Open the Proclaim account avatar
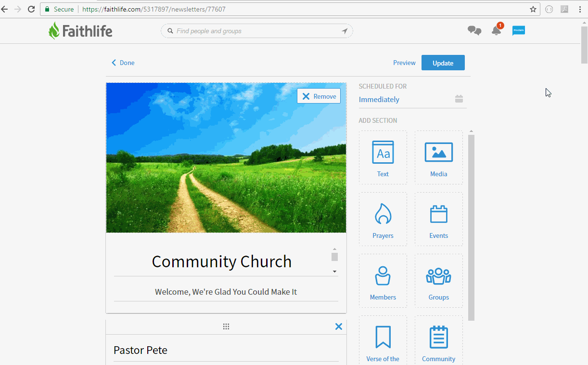588x365 pixels. coord(519,30)
